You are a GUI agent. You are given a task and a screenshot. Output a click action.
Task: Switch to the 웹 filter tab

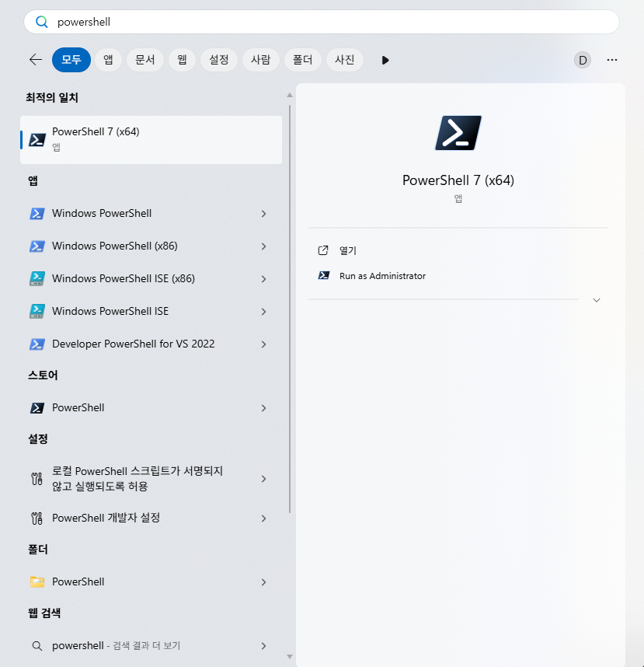coord(182,60)
